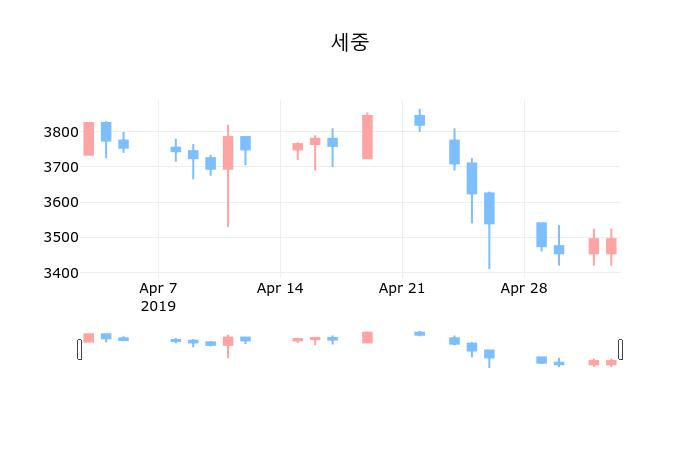This screenshot has height=450, width=700.
Task: Click the 3600 y-axis tick label
Action: click(x=61, y=202)
